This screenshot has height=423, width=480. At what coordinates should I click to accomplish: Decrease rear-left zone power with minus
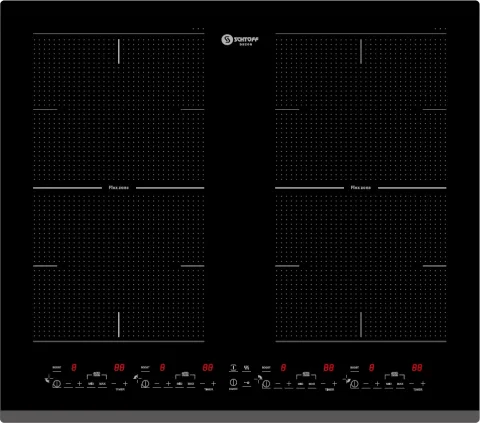(157, 384)
